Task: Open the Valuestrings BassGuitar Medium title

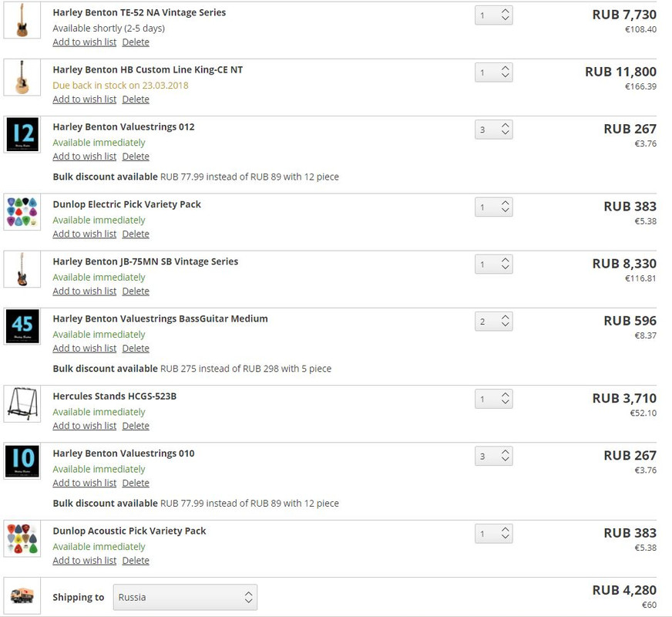Action: click(160, 319)
